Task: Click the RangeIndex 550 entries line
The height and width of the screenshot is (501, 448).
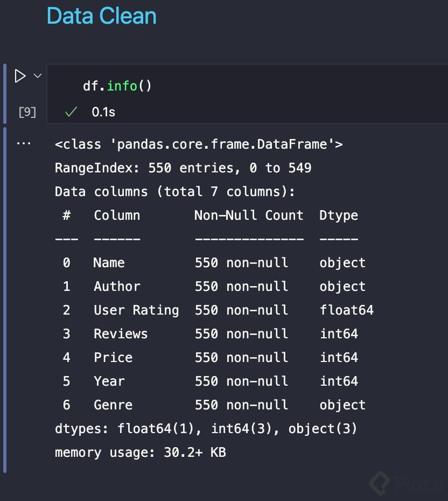Action: 183,168
